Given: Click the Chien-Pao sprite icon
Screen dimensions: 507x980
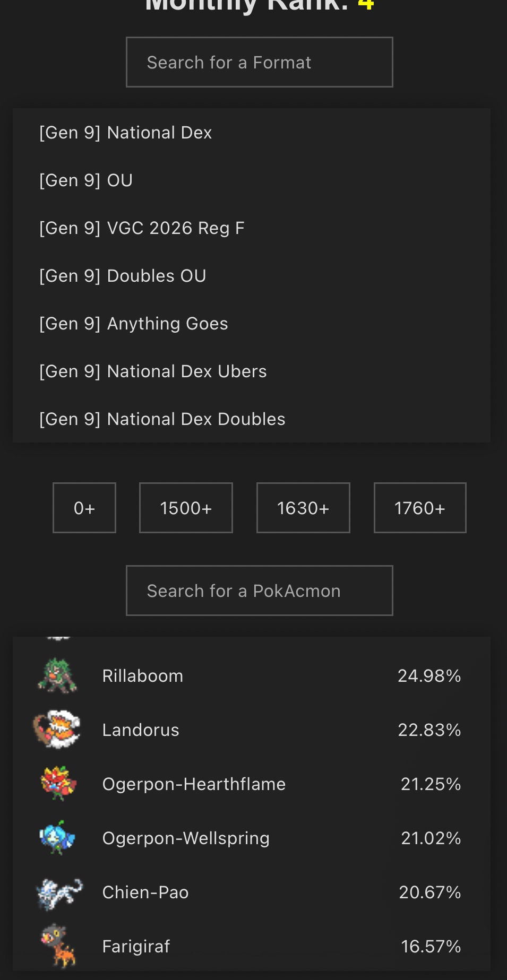Looking at the screenshot, I should point(58,892).
